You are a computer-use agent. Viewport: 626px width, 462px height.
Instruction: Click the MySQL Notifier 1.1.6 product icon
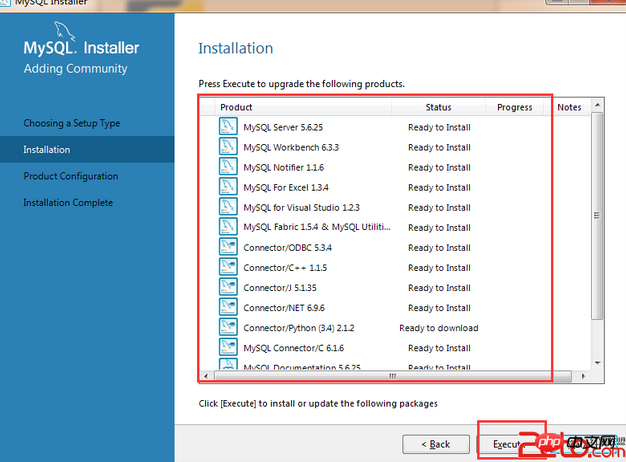pos(228,166)
